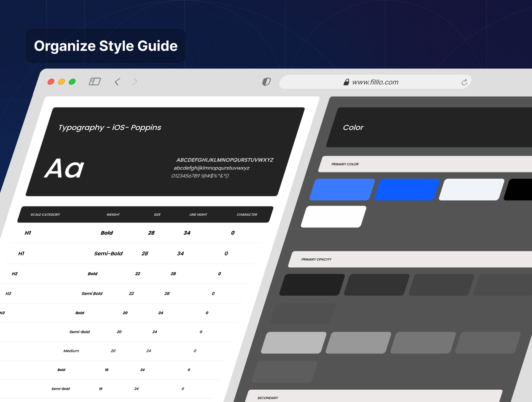Click the www.fillo.com address field
Screen dimensions: 532x402
(x=375, y=82)
